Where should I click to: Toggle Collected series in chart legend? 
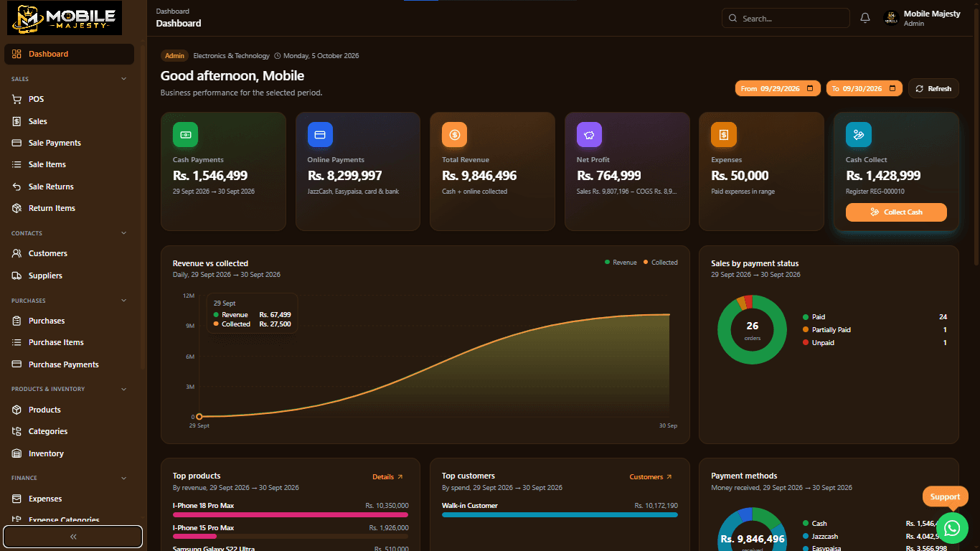click(x=660, y=263)
